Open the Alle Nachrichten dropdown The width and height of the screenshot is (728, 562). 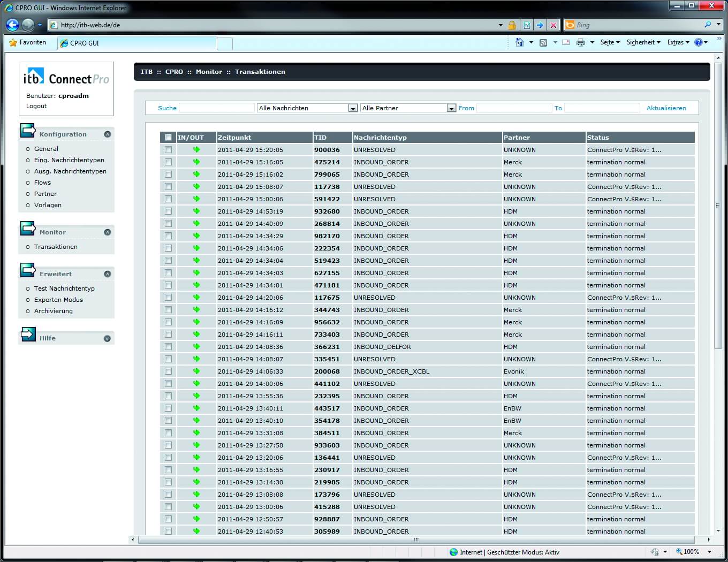(x=307, y=108)
